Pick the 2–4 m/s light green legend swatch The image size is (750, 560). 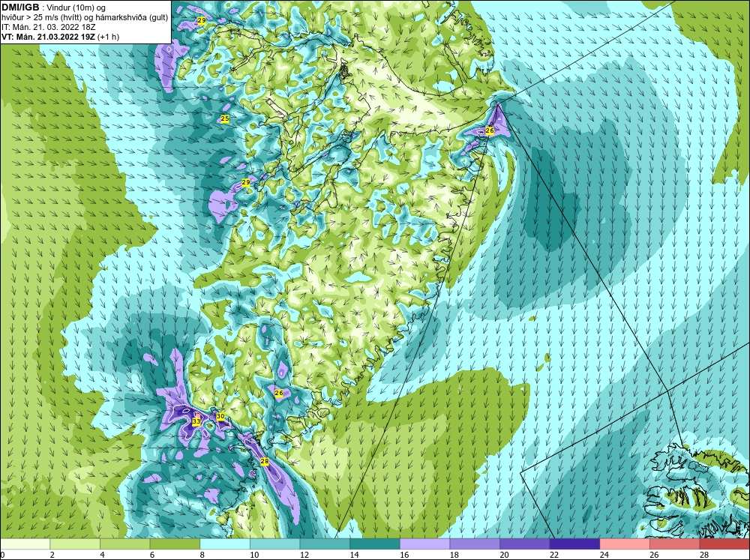(x=74, y=544)
